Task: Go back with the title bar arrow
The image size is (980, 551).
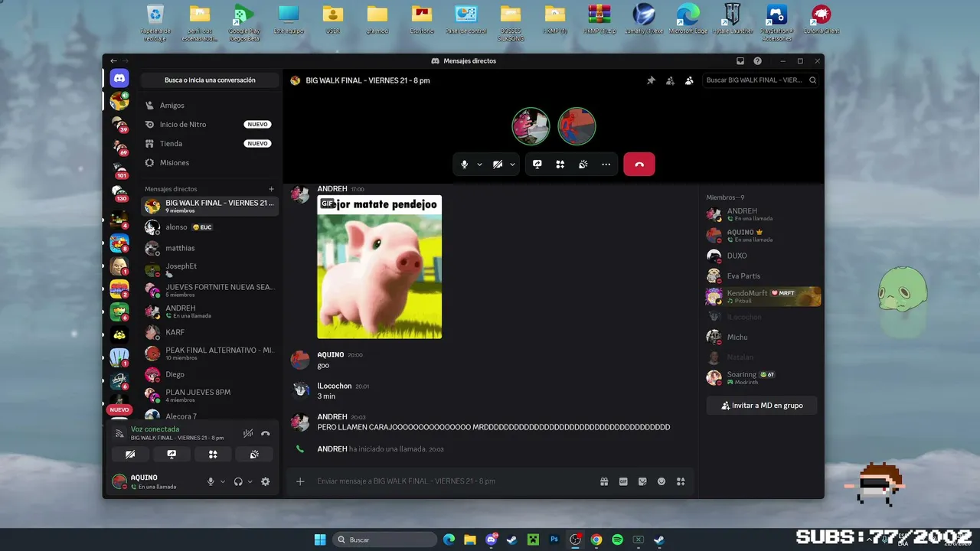Action: (113, 61)
